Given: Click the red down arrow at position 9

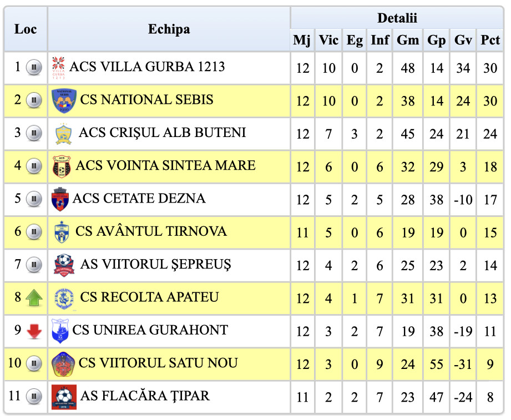Looking at the screenshot, I should coord(34,331).
